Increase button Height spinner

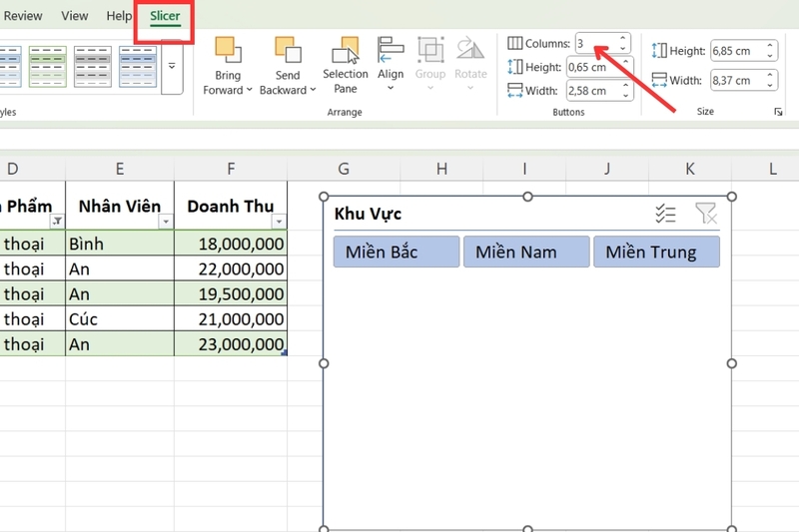(x=626, y=62)
